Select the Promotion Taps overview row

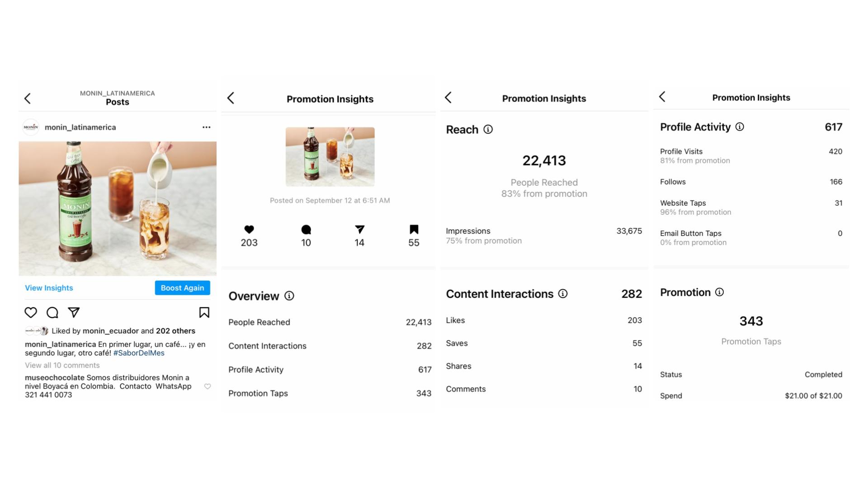330,394
